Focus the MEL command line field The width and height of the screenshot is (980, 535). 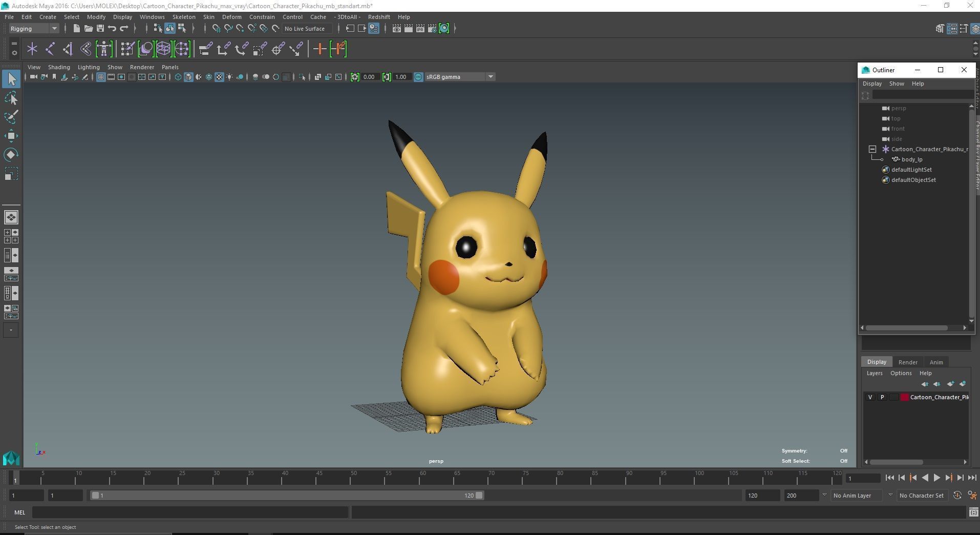[x=190, y=512]
